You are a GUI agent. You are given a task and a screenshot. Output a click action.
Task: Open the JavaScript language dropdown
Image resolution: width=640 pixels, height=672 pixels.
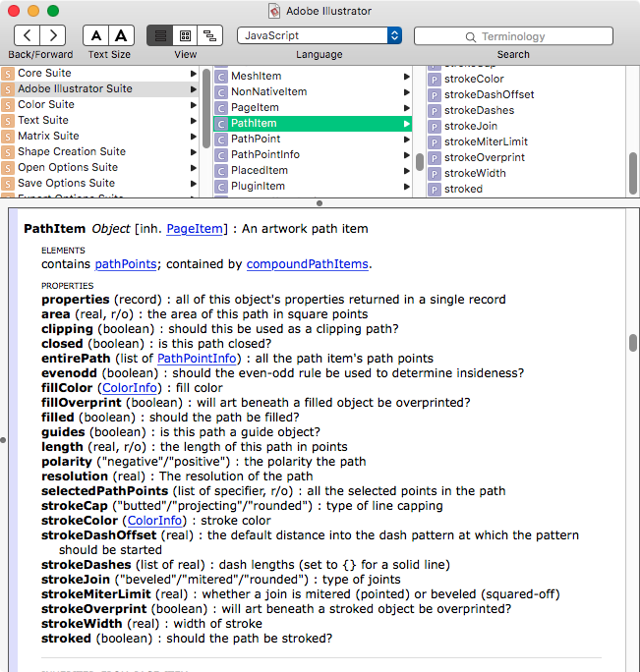click(320, 35)
